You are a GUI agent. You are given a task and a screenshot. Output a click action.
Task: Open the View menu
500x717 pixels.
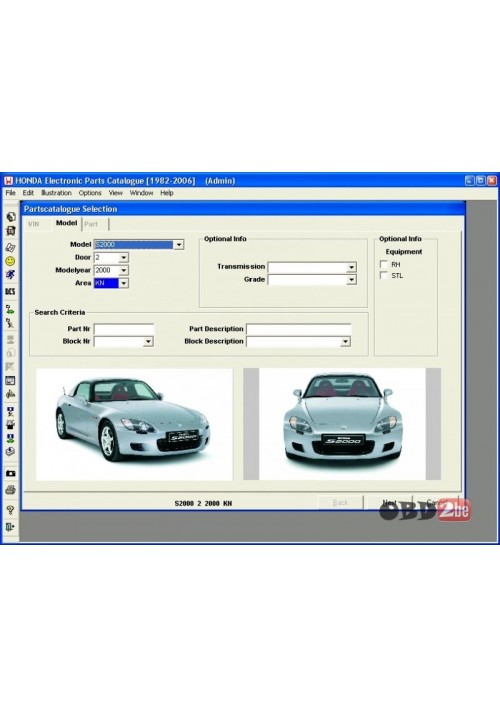tap(115, 193)
